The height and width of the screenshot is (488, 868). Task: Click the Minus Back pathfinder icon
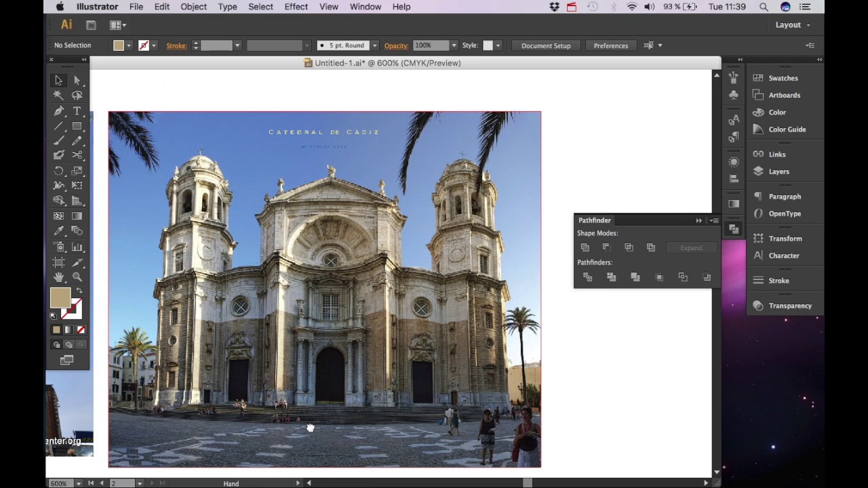pyautogui.click(x=707, y=277)
